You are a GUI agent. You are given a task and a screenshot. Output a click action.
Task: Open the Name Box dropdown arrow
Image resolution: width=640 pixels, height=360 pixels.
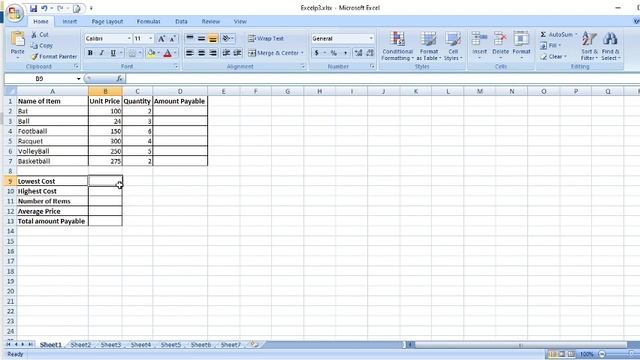point(78,78)
